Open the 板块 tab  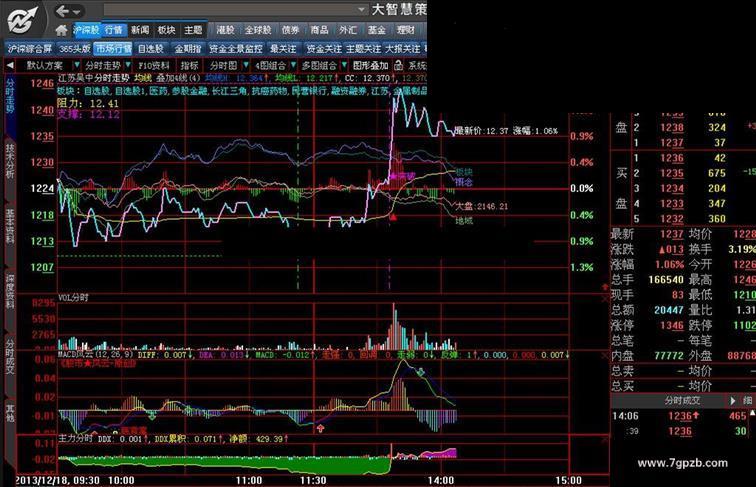click(x=166, y=30)
